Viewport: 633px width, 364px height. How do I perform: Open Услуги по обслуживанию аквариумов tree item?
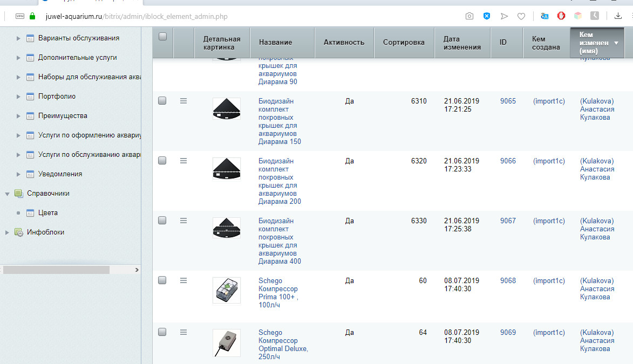[90, 155]
